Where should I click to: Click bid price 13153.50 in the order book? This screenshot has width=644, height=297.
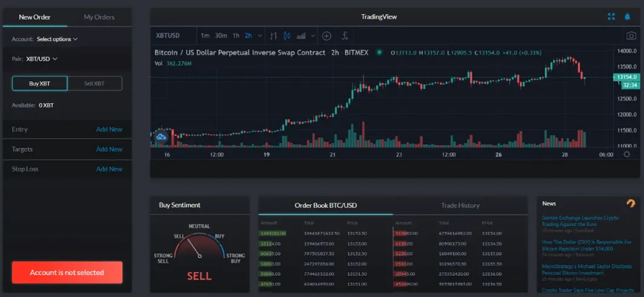pos(356,233)
